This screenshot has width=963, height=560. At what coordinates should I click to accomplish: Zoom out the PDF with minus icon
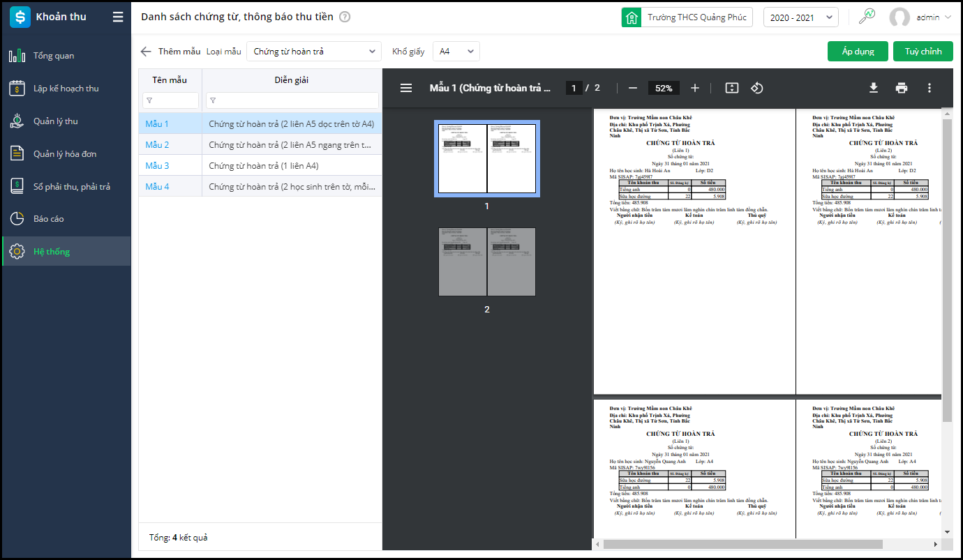pos(633,88)
